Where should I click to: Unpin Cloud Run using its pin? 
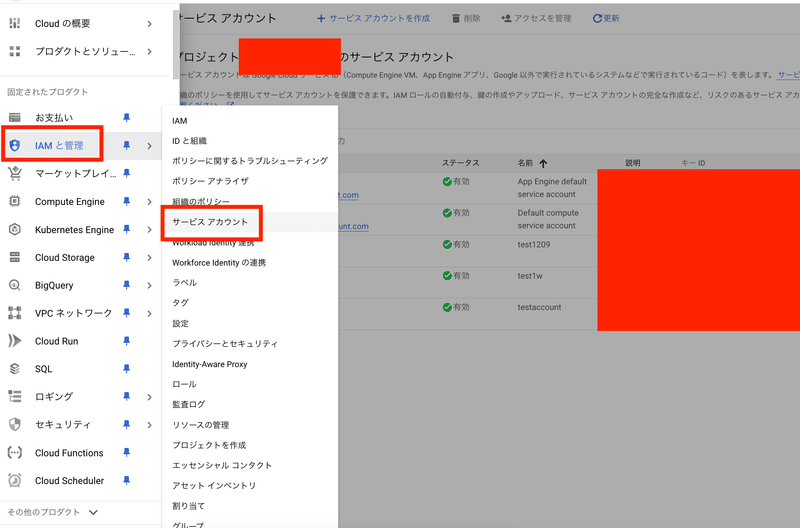point(127,341)
